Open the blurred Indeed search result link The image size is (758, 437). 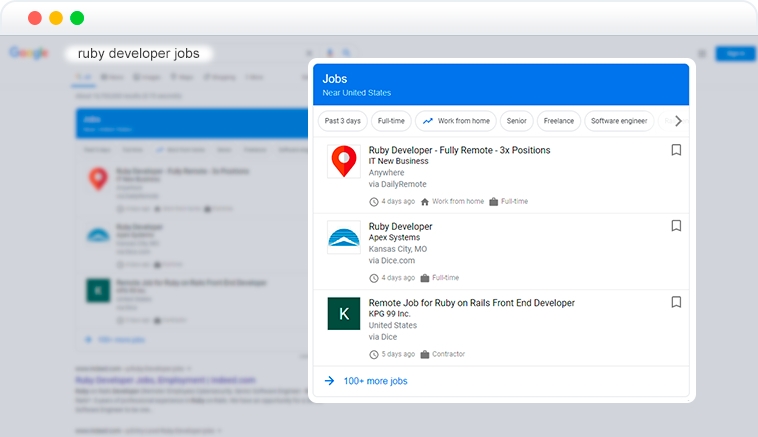[165, 380]
